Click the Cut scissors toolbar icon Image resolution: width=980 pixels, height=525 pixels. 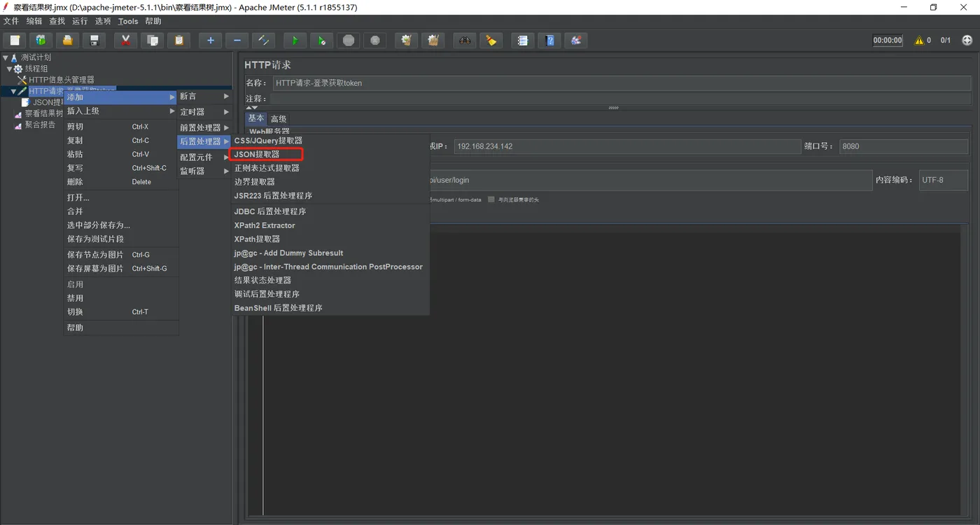click(x=125, y=41)
